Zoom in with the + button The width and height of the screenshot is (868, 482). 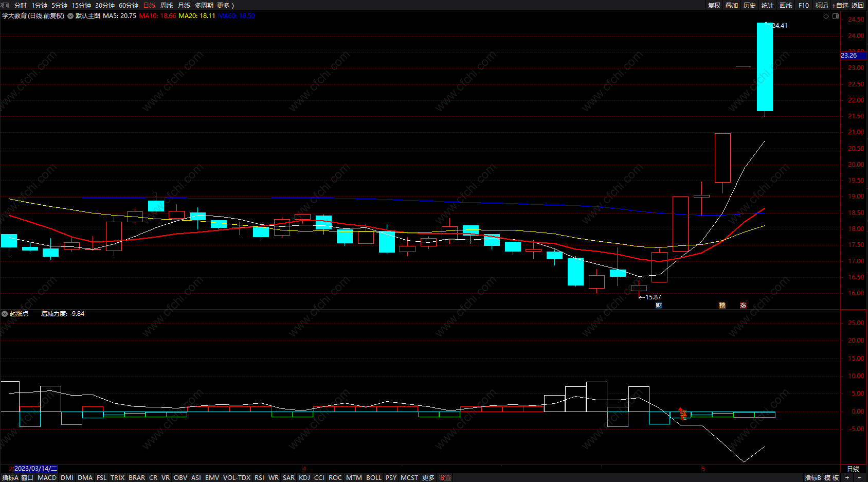[x=847, y=477]
